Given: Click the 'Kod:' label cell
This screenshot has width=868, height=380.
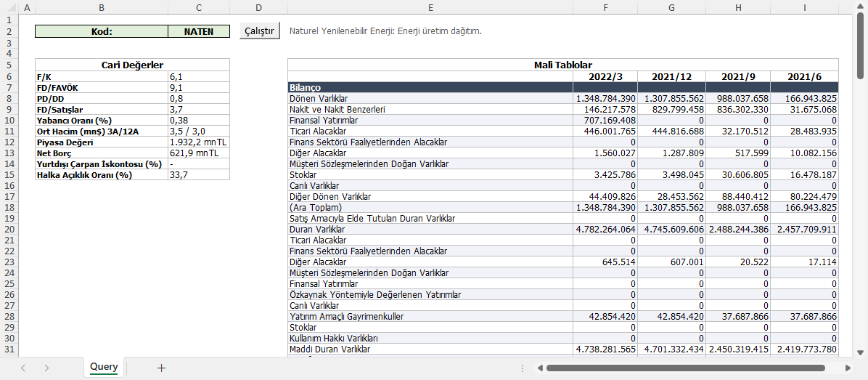Looking at the screenshot, I should (x=102, y=31).
